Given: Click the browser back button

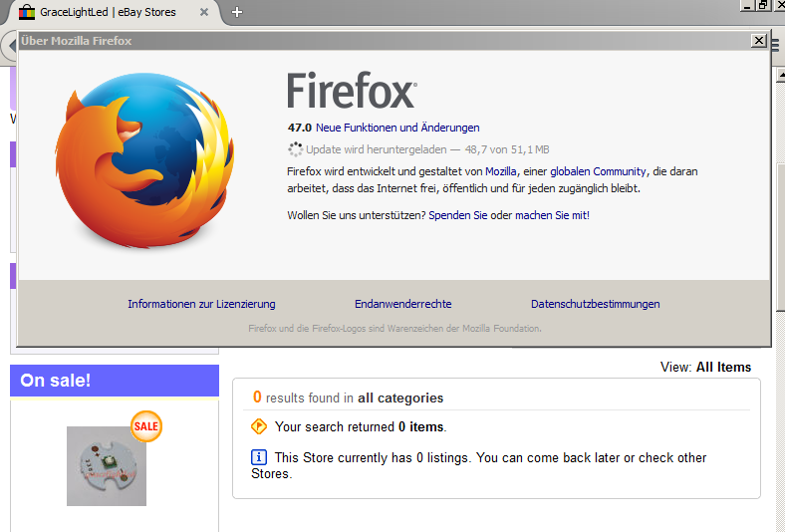Looking at the screenshot, I should (x=10, y=46).
